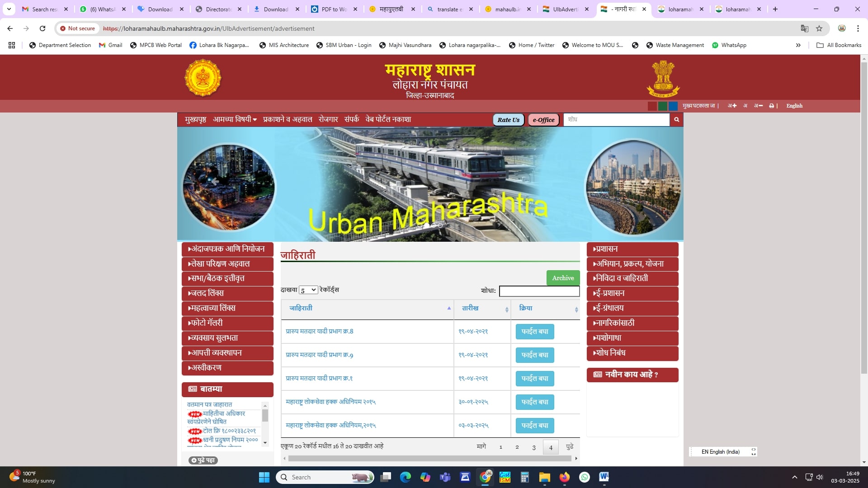Open Firefox from taskbar
Image resolution: width=868 pixels, height=488 pixels.
click(564, 477)
